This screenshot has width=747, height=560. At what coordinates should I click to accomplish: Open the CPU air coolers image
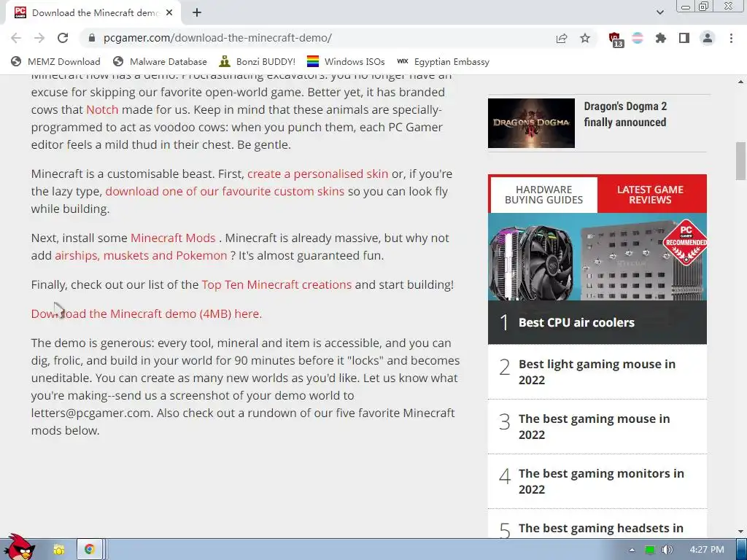597,256
